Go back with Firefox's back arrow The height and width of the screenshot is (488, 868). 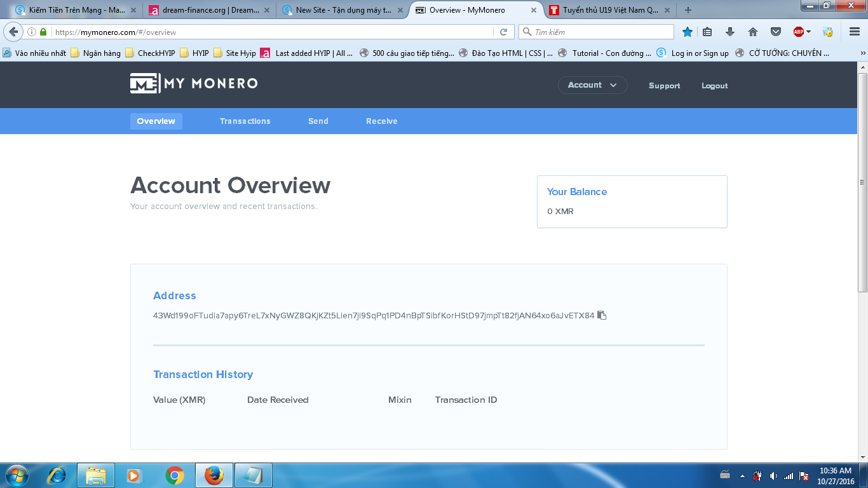click(13, 32)
